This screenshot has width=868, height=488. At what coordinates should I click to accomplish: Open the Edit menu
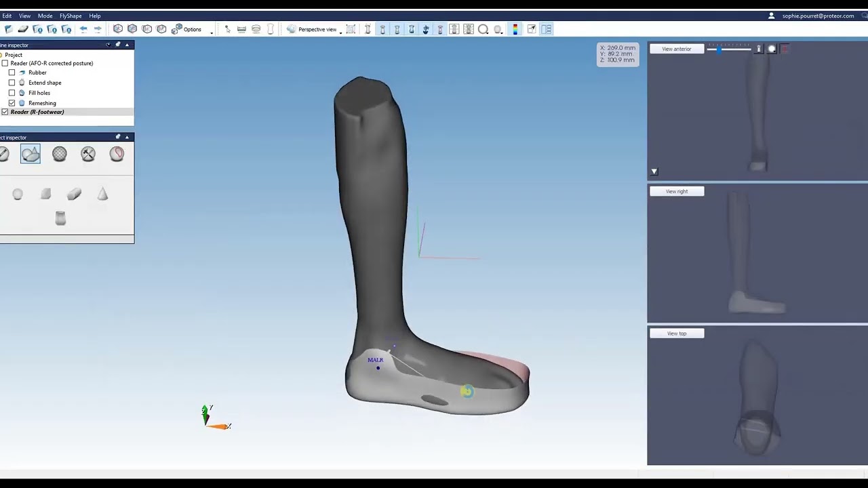tap(7, 16)
